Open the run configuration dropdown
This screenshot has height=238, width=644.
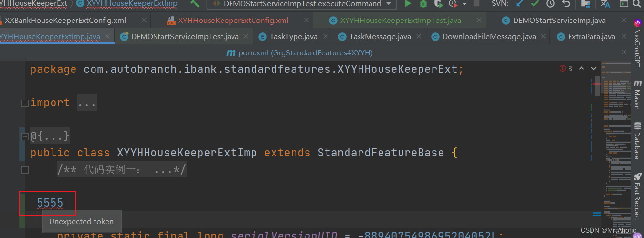pos(302,4)
